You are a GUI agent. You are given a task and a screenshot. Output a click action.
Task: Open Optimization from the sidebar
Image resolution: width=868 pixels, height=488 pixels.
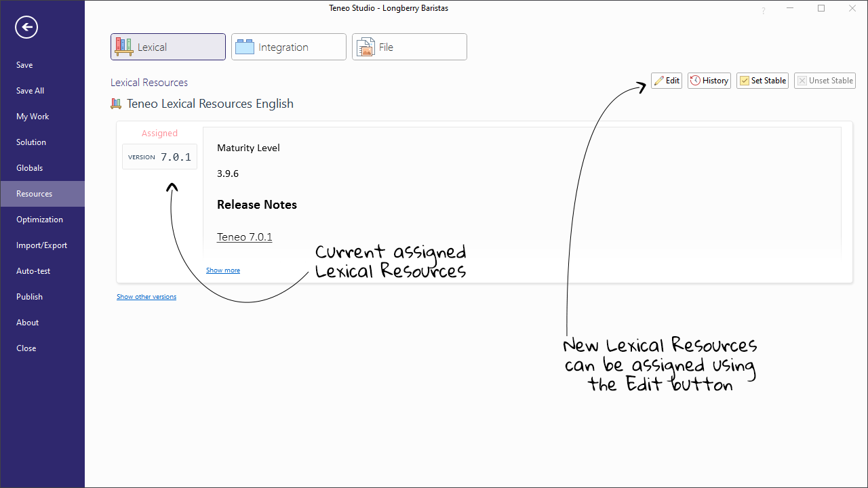click(x=42, y=220)
